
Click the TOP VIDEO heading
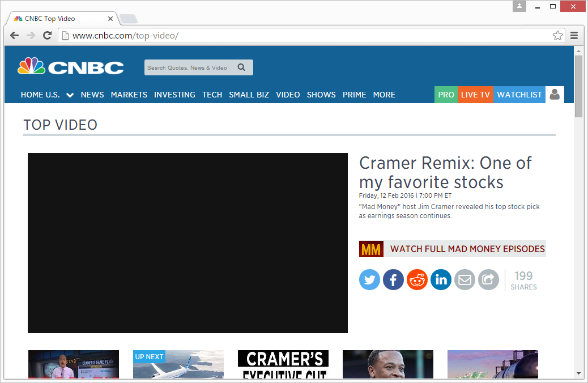(x=61, y=125)
